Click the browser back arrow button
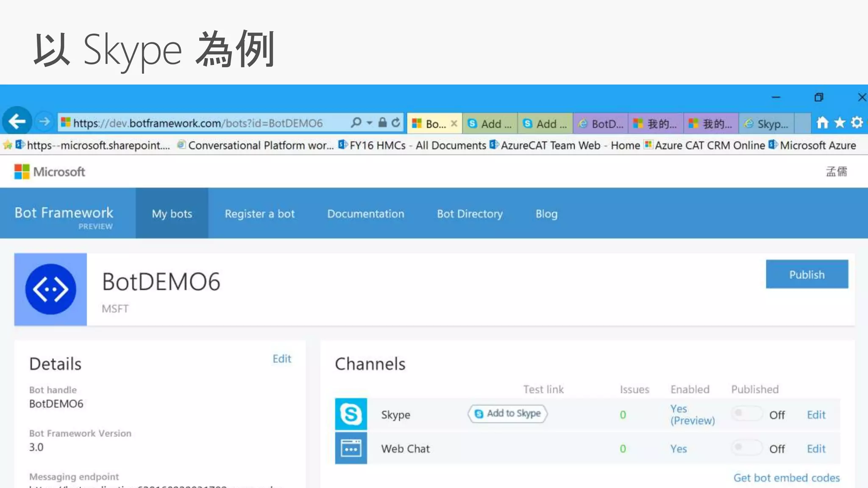Image resolution: width=868 pixels, height=488 pixels. (17, 122)
